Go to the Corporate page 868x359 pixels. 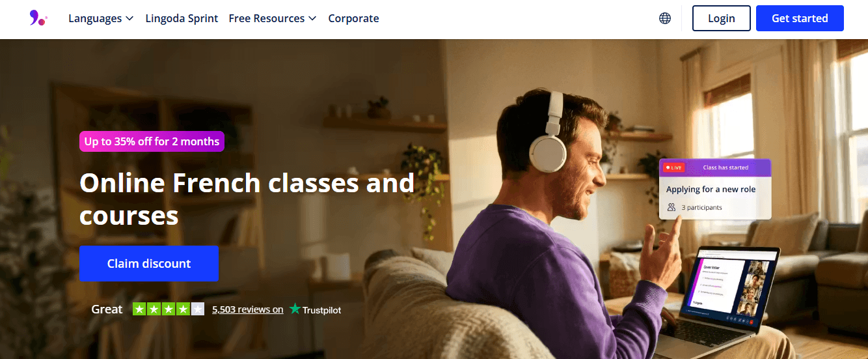[x=353, y=18]
